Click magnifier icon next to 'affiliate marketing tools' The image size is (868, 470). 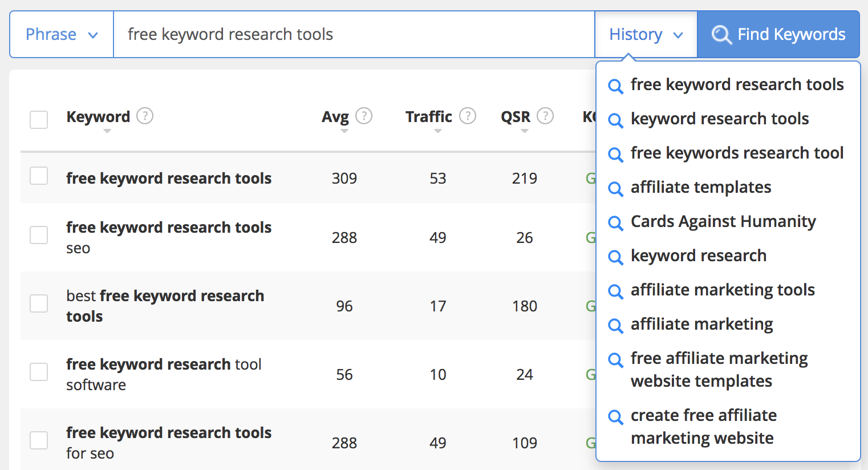tap(615, 291)
